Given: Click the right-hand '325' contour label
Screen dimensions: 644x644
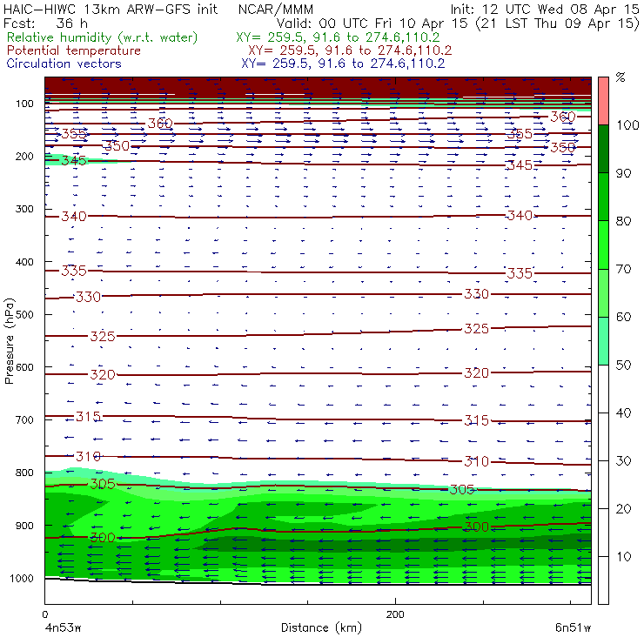Looking at the screenshot, I should (476, 329).
